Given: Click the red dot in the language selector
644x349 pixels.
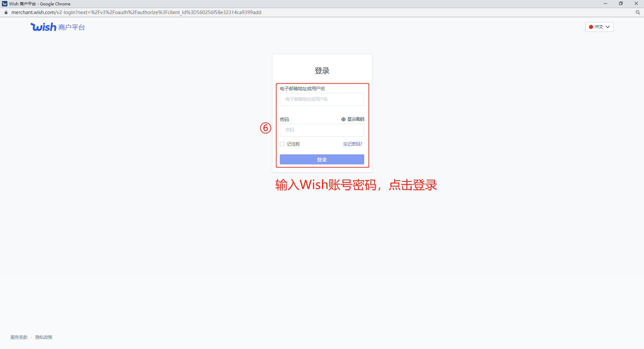Looking at the screenshot, I should tap(591, 27).
